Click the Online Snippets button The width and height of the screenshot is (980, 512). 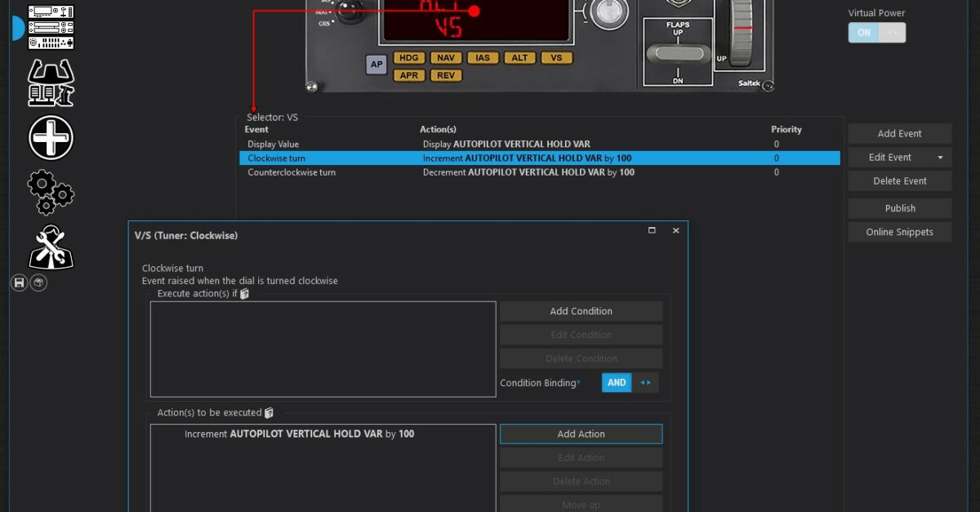coord(899,232)
